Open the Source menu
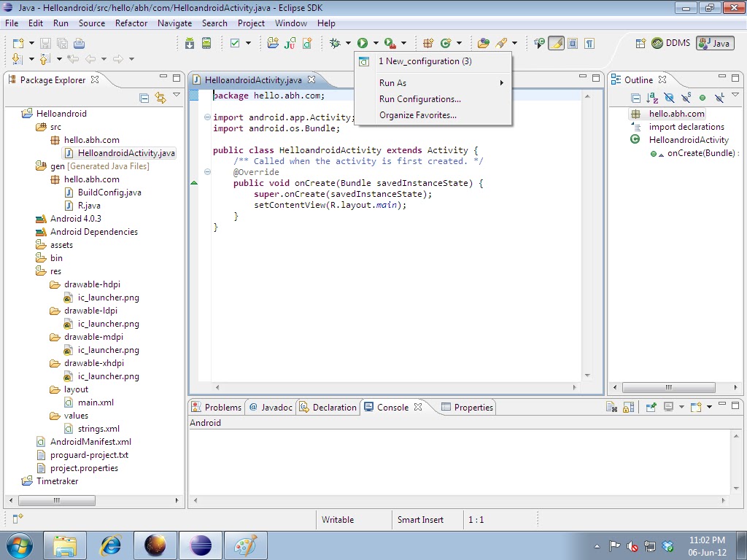The image size is (747, 560). 91,23
